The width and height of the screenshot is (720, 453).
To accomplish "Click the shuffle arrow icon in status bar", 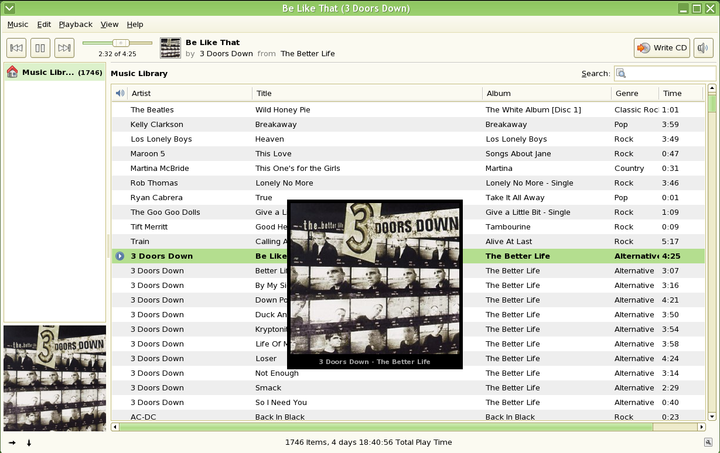I will (12, 443).
